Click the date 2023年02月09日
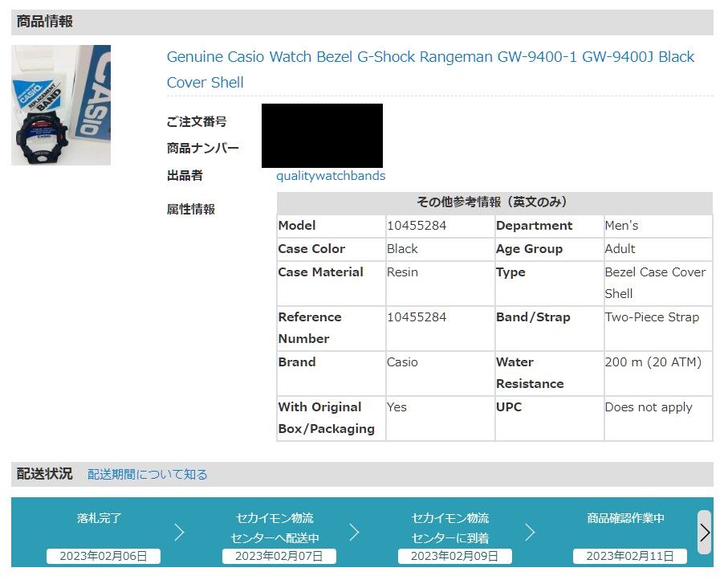 click(454, 556)
